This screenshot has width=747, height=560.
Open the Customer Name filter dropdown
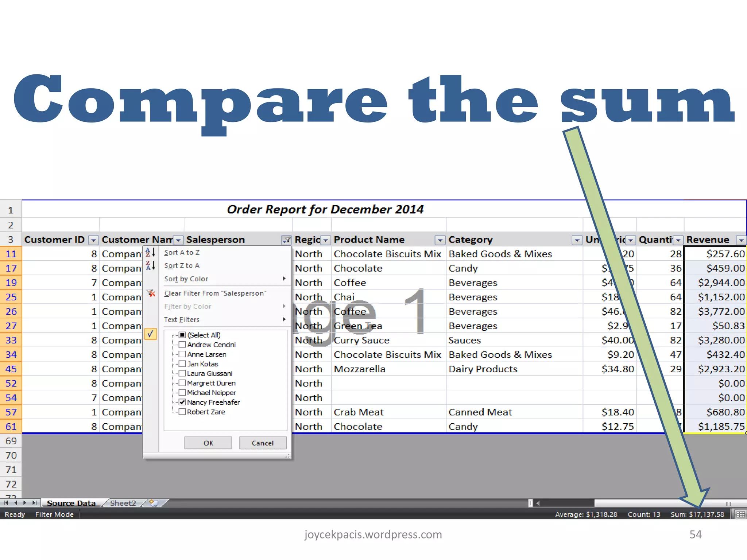pyautogui.click(x=178, y=240)
